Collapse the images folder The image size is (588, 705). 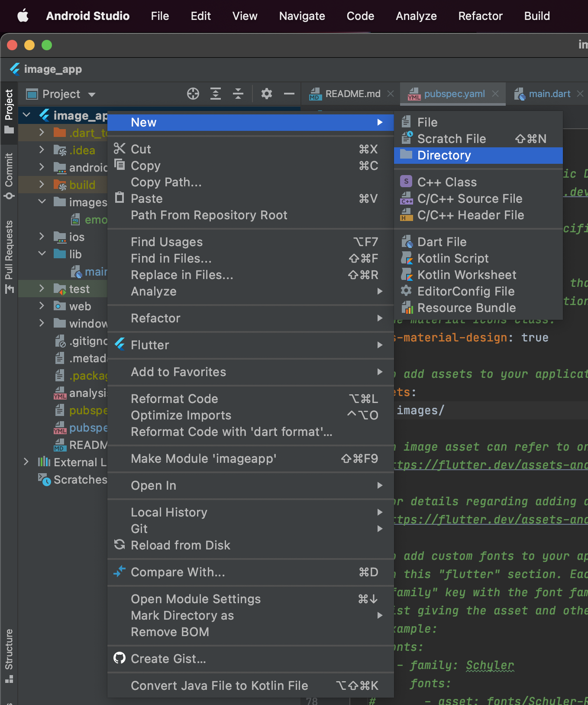pyautogui.click(x=42, y=202)
